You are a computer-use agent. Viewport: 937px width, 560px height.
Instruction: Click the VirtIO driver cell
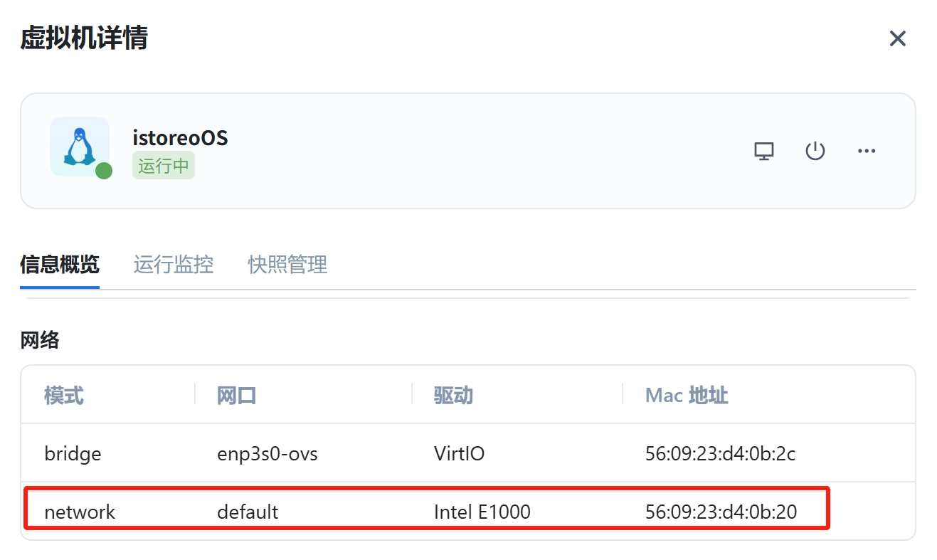click(459, 453)
